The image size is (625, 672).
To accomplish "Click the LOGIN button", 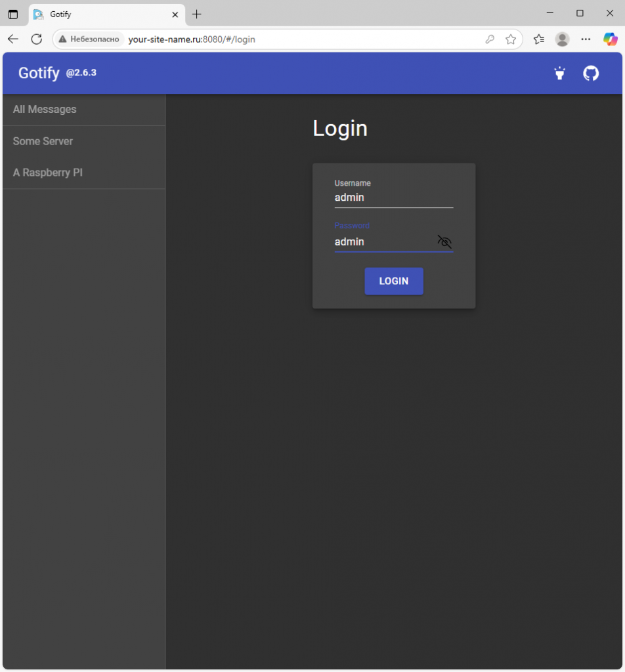I will coord(393,281).
